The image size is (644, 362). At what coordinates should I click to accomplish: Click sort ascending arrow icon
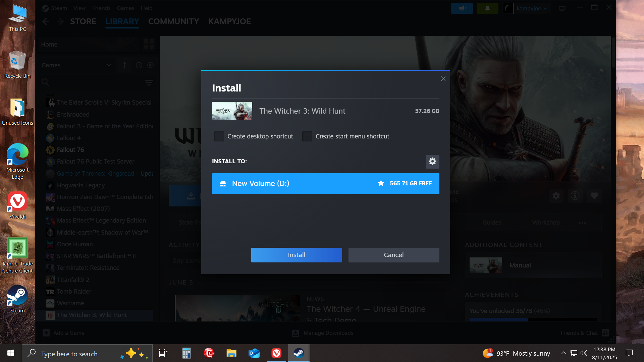[x=124, y=65]
